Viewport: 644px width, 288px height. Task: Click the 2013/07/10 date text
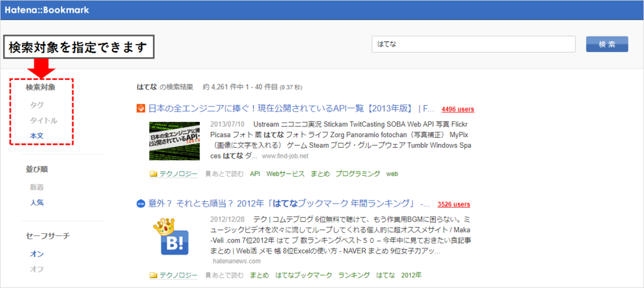tap(227, 124)
